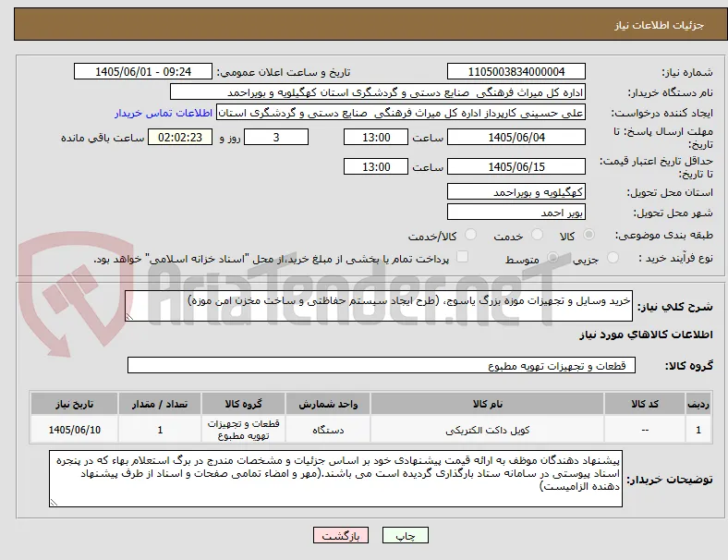The height and width of the screenshot is (560, 728).
Task: Click the جزئیات اطلاعات نیاز page header
Action: (x=659, y=26)
